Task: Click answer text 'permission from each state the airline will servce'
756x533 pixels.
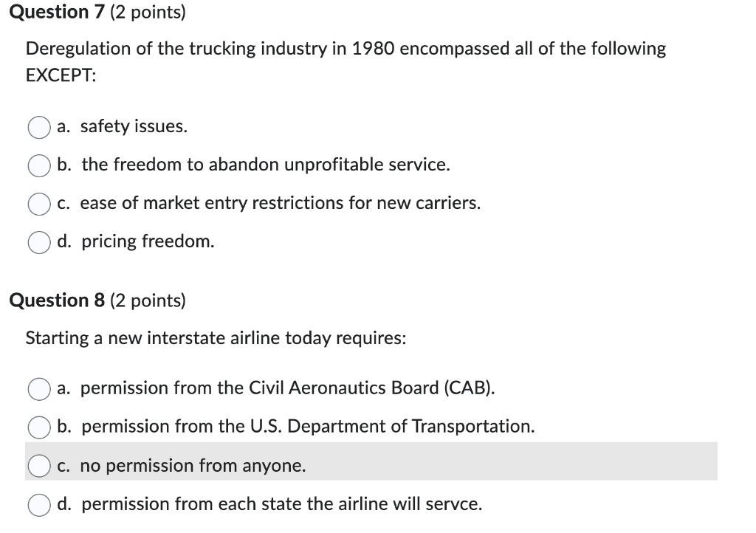Action: tap(281, 504)
